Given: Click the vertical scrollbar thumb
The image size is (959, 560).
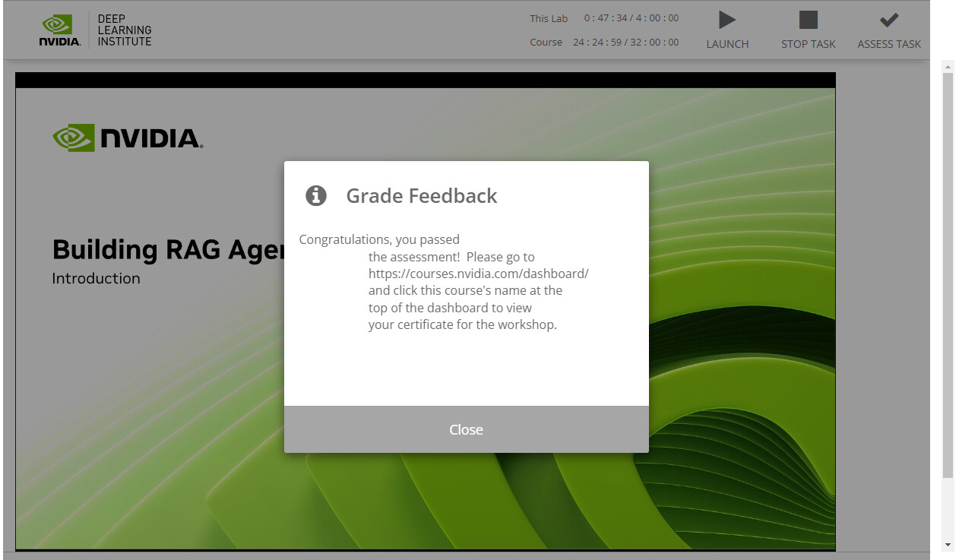Looking at the screenshot, I should 948,277.
